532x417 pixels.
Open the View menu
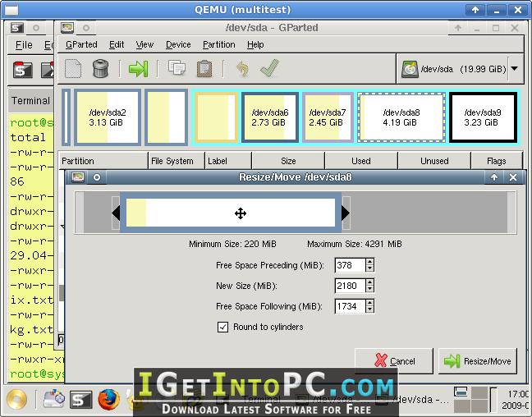point(144,45)
